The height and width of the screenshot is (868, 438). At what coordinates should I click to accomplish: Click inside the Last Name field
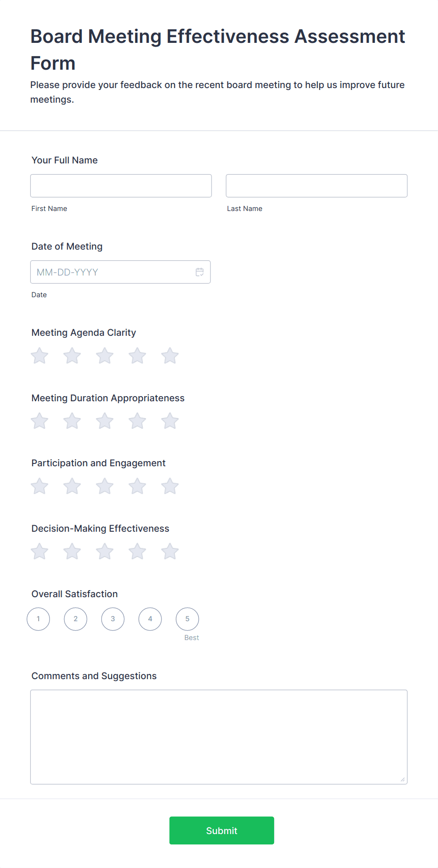[x=316, y=185]
